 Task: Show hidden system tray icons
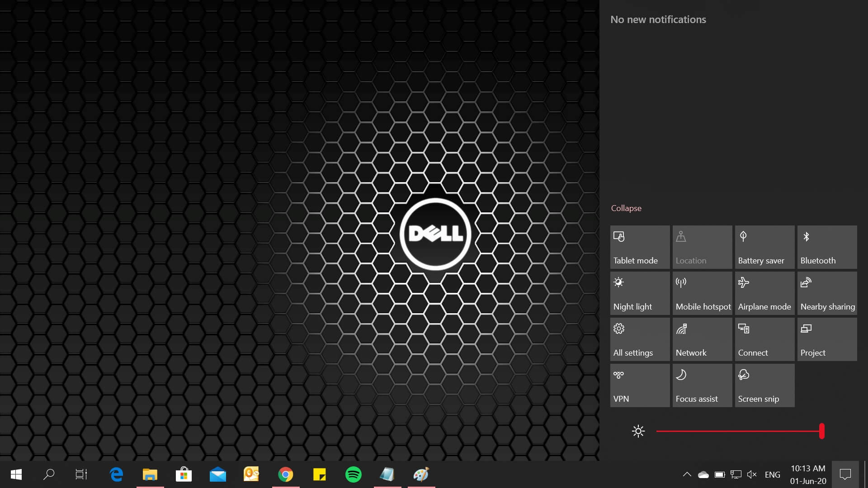point(687,474)
